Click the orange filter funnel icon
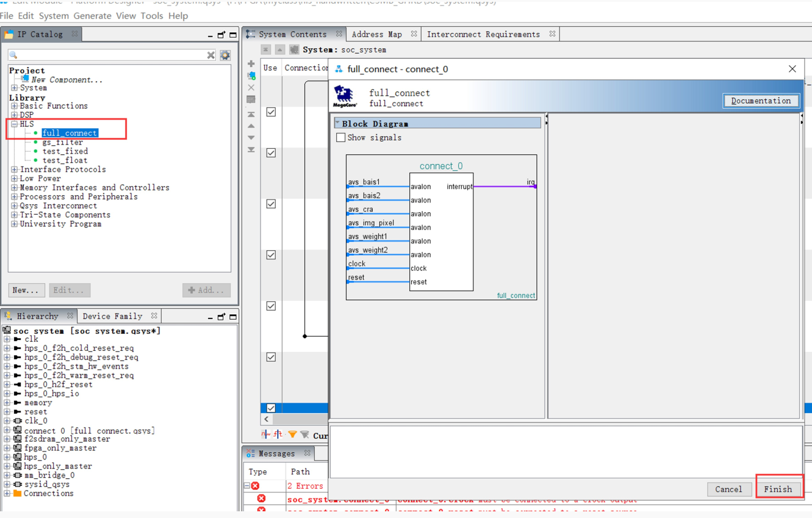This screenshot has height=518, width=812. point(292,434)
